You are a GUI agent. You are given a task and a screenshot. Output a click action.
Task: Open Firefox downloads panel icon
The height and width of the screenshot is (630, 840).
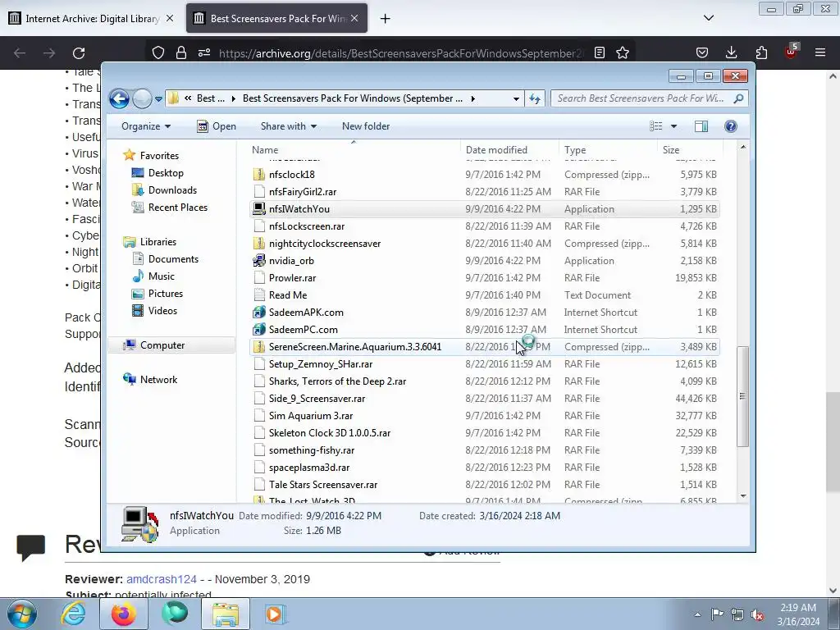pyautogui.click(x=731, y=53)
